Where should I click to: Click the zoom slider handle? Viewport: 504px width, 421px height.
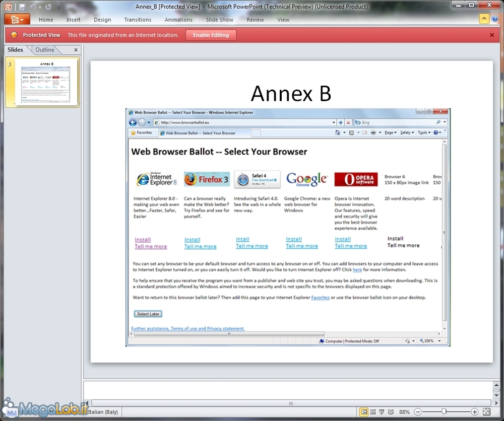[x=444, y=411]
